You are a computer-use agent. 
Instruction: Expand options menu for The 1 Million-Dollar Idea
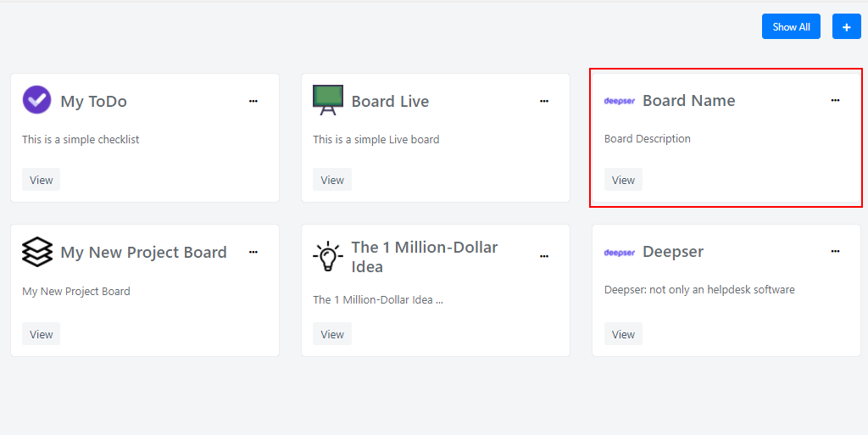point(544,256)
